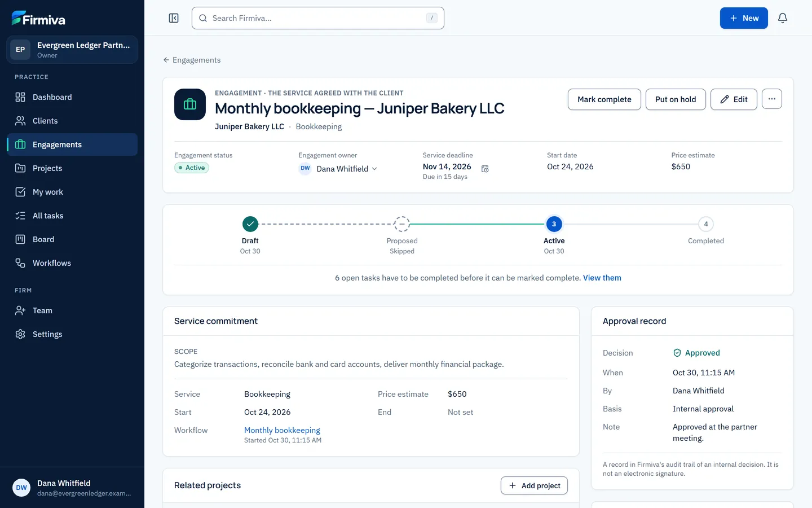Click the Active step number 3
This screenshot has width=812, height=508.
pos(554,224)
